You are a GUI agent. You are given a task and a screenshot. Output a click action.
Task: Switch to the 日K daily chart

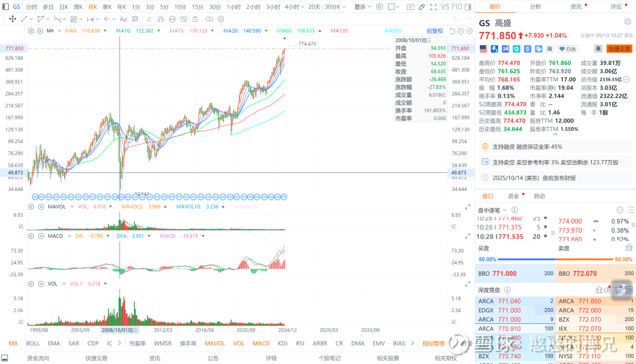(64, 7)
